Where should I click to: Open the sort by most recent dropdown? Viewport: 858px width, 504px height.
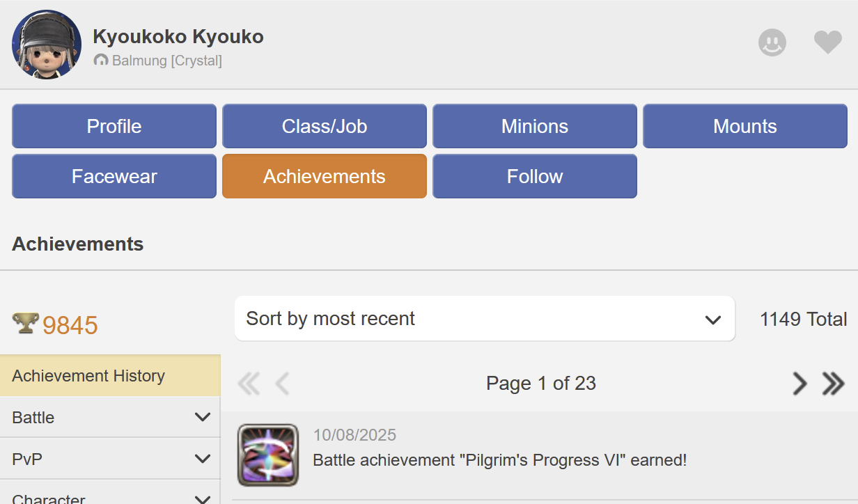(484, 319)
